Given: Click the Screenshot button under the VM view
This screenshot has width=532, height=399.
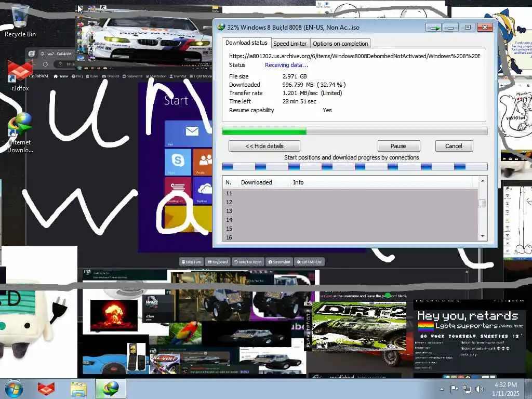Looking at the screenshot, I should 280,262.
